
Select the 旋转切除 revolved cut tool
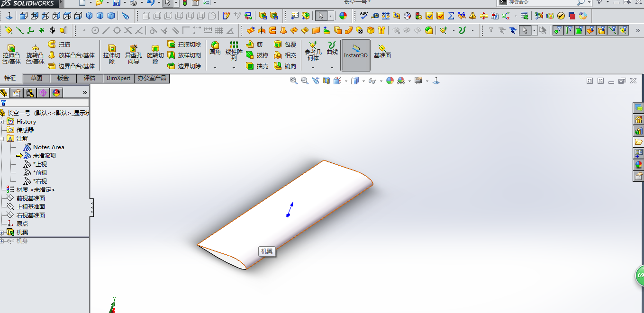[x=155, y=54]
